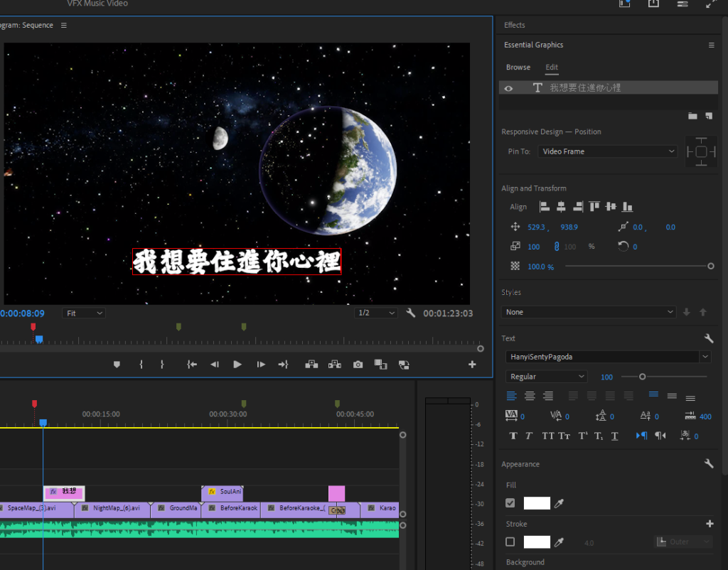Click the New Layer icon in Essential Graphics

pos(708,116)
